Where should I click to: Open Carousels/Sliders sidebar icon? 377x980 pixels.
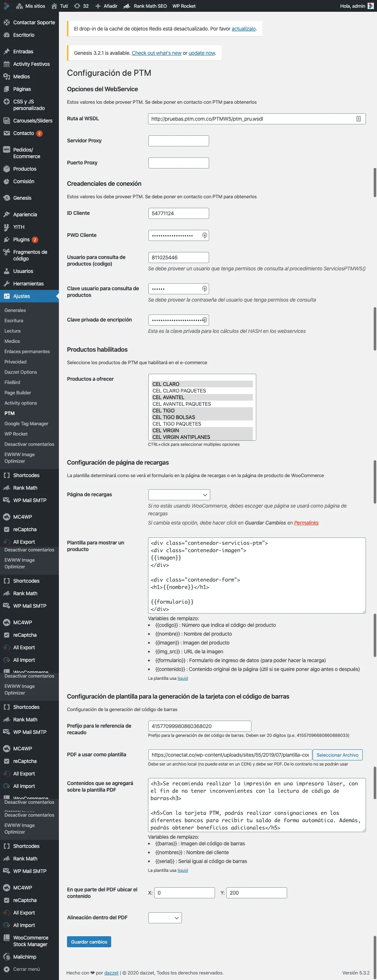click(7, 121)
